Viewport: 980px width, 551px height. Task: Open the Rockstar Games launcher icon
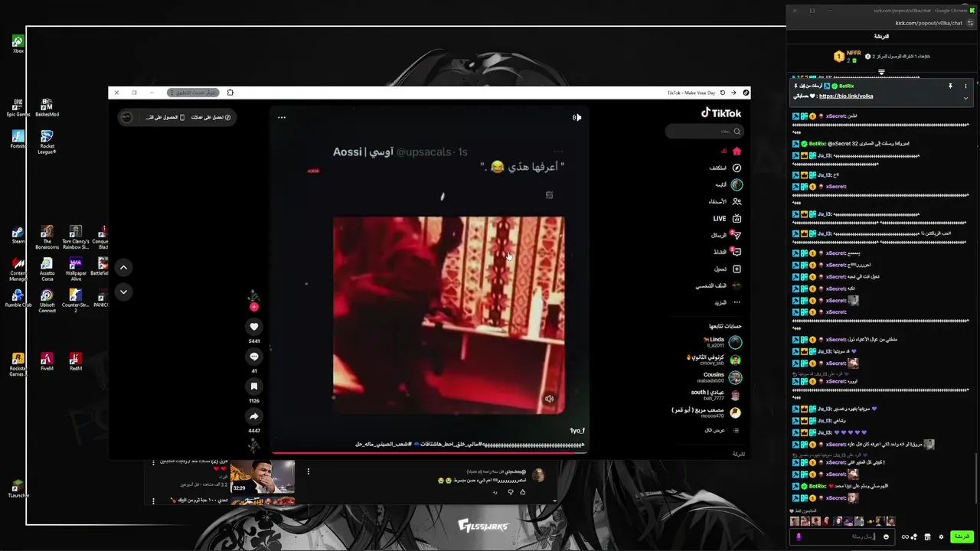(x=18, y=365)
